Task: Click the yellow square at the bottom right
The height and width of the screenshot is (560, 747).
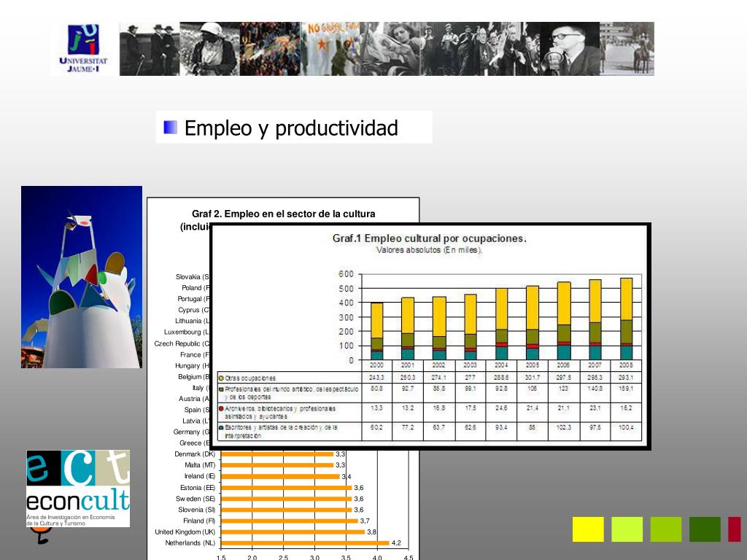Action: 588,529
